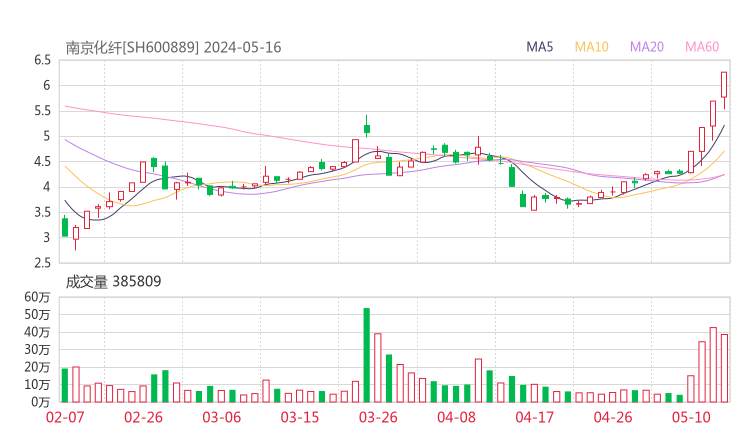Click the chart title 南京化纤[SH600889] 2024-05-16
Screen dimensions: 740x440
pos(173,47)
